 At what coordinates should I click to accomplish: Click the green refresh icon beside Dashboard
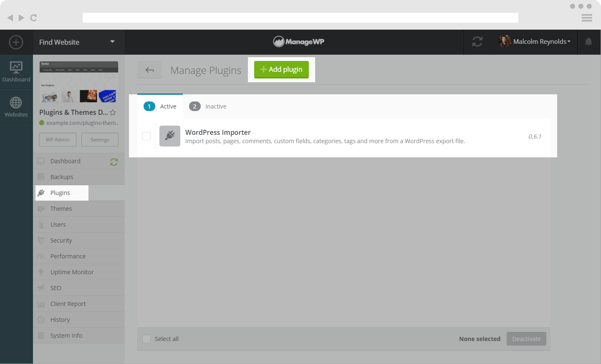pos(114,162)
